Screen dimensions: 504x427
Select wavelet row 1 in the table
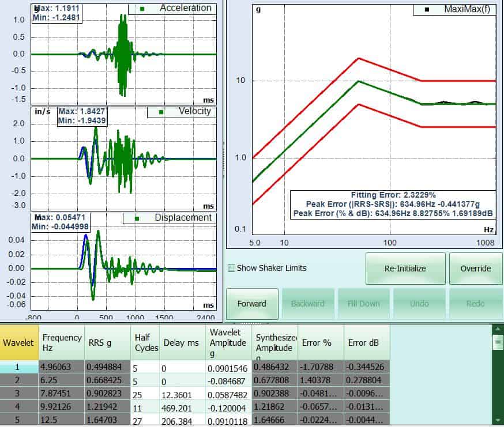coord(18,367)
